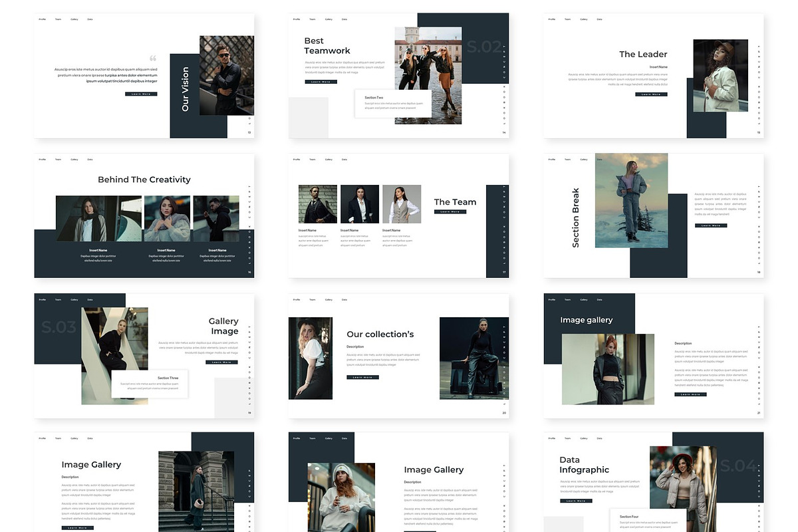Viewport: 798px width, 532px height.
Task: Click the vertical Section Break title
Action: [x=576, y=218]
